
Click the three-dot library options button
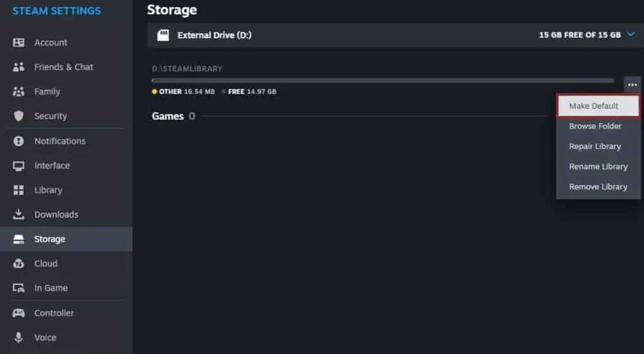pos(632,85)
